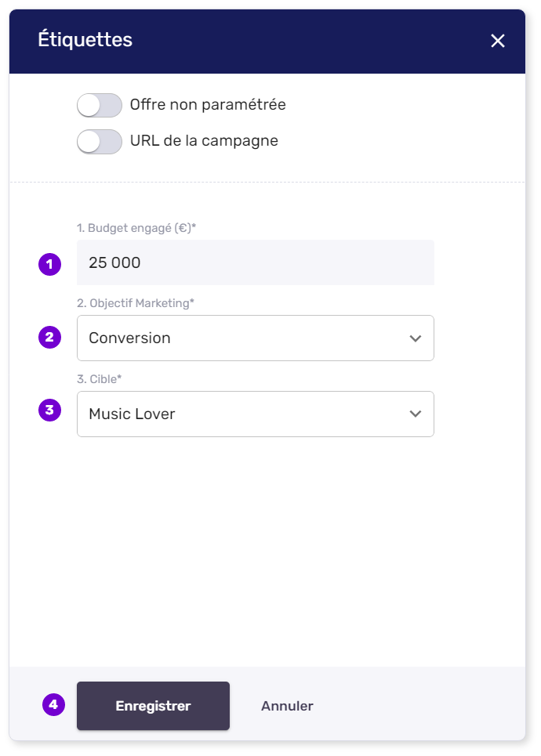The image size is (541, 756).
Task: Click the Annuler link
Action: click(x=287, y=706)
